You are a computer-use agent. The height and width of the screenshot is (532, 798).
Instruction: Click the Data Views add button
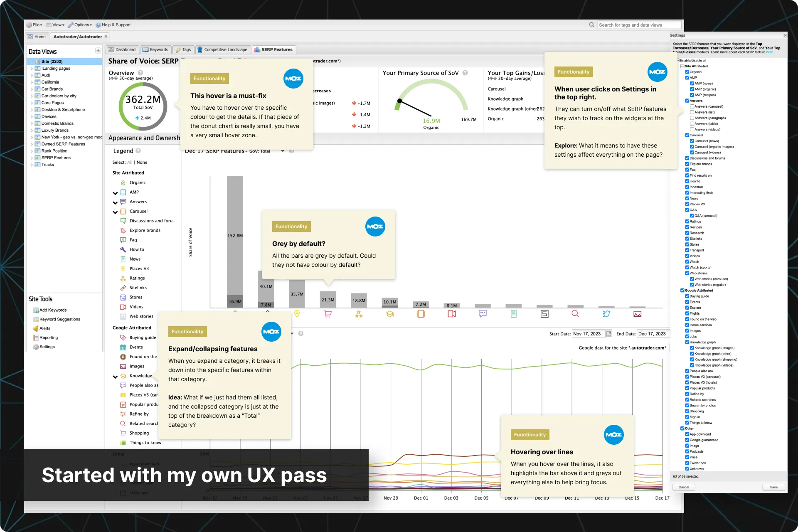98,51
